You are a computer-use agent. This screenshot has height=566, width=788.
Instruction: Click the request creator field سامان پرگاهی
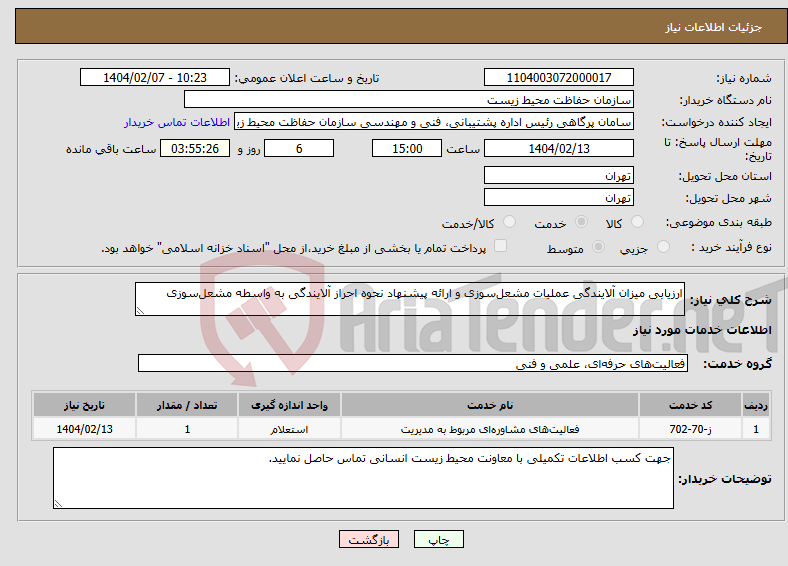click(434, 122)
